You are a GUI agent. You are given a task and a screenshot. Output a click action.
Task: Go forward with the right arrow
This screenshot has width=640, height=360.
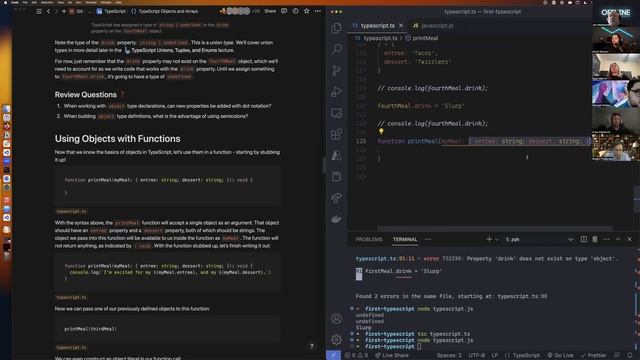pos(56,11)
